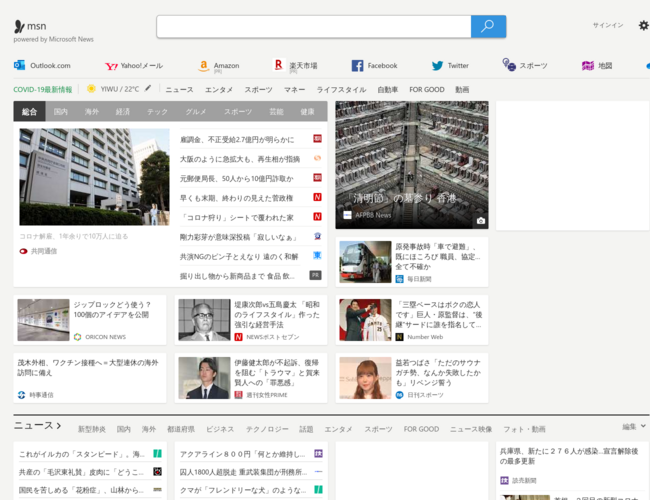
Task: Expand the ニュース section heading chevron
Action: 59,427
